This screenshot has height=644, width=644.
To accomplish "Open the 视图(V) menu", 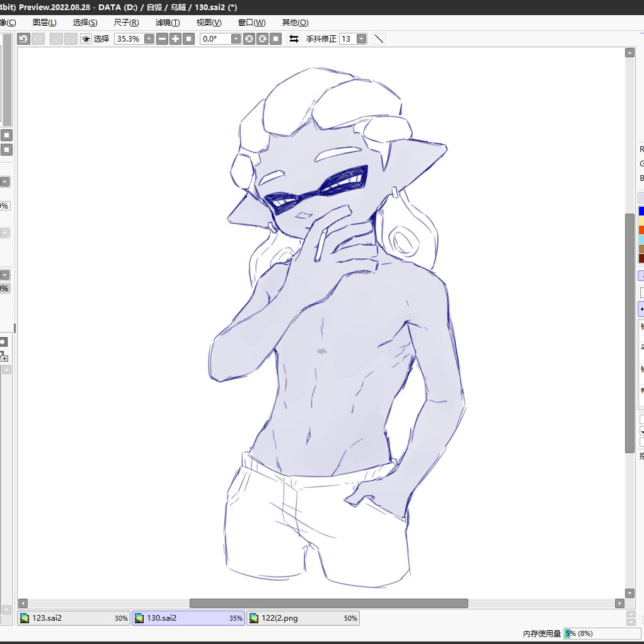I will pos(209,23).
